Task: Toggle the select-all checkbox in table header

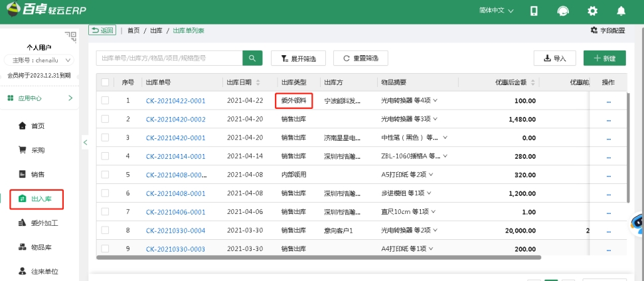Action: [106, 82]
